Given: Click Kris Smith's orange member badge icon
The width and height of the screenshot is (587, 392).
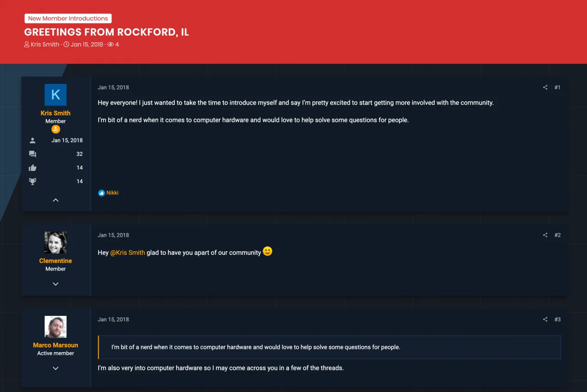Looking at the screenshot, I should [55, 129].
